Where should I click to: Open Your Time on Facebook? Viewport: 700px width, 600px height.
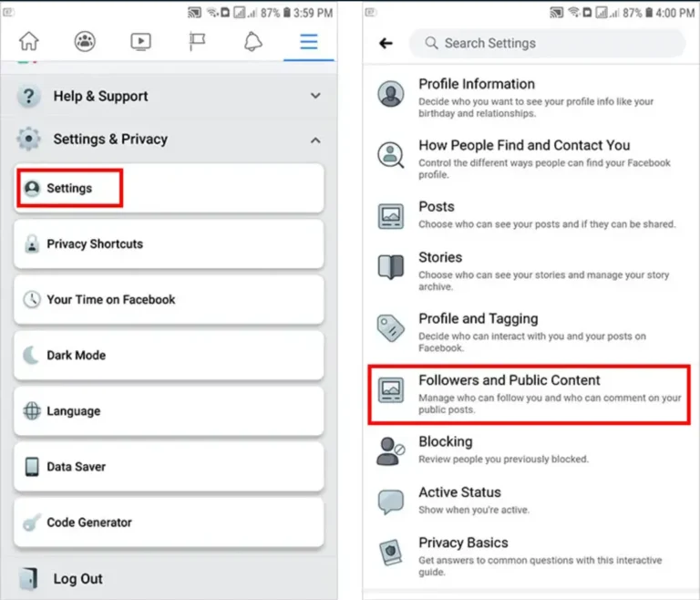click(x=169, y=300)
